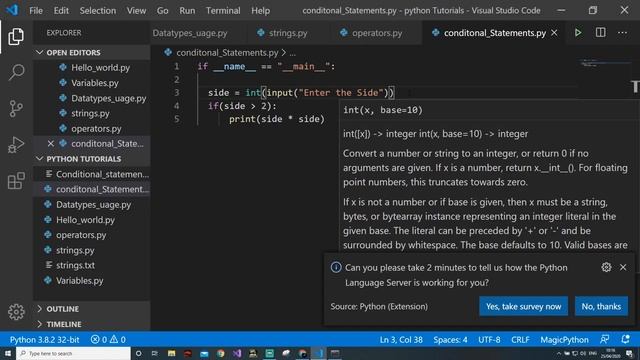
Task: Close conditonal_State... in Open Editors list
Action: coord(51,144)
